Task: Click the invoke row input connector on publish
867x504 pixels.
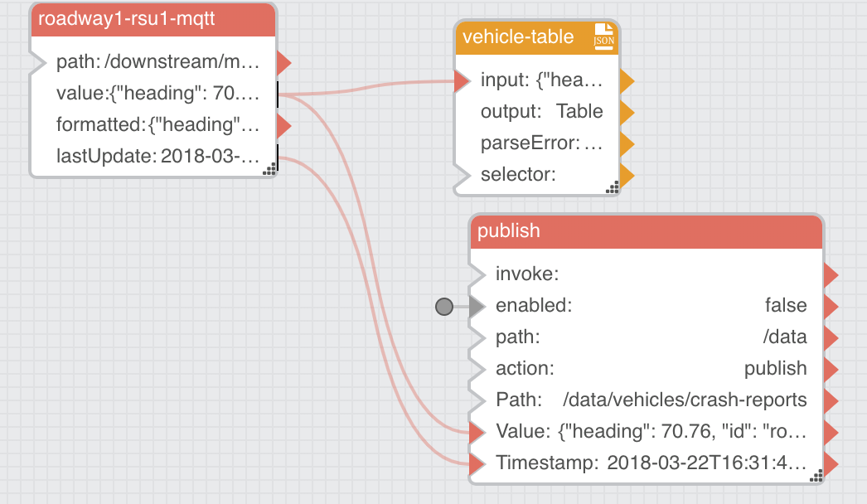Action: click(x=477, y=274)
